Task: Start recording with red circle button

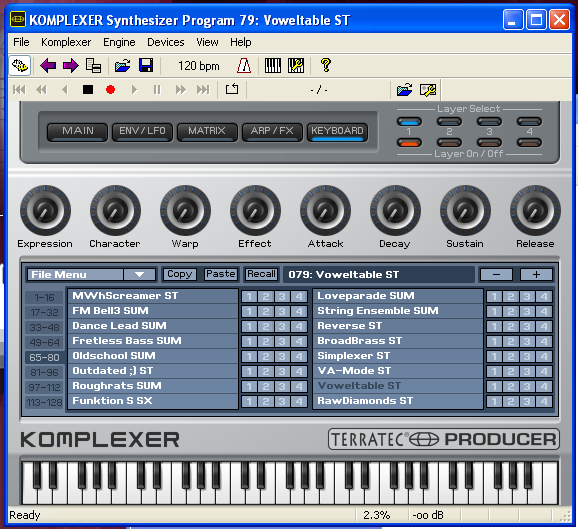Action: pyautogui.click(x=110, y=90)
